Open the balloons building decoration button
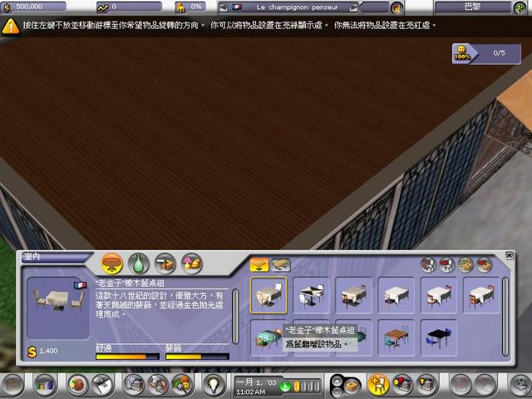Image resolution: width=532 pixels, height=399 pixels. [402, 385]
